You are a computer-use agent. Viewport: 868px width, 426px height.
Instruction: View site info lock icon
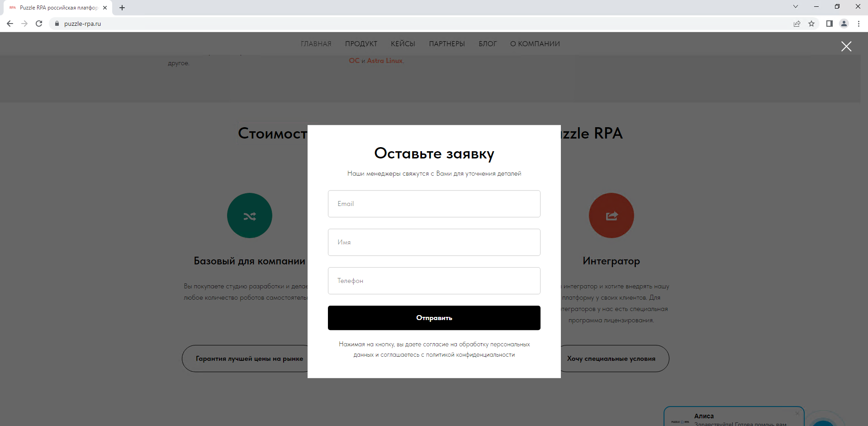coord(57,24)
